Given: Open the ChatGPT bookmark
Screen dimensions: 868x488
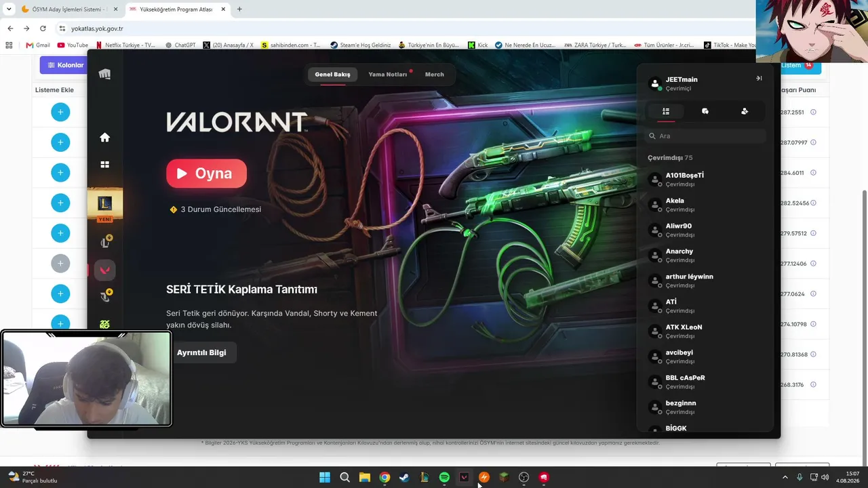Looking at the screenshot, I should (x=180, y=45).
